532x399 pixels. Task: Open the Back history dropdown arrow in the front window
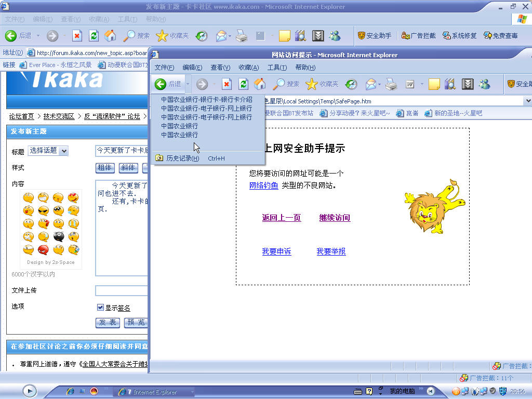[188, 84]
